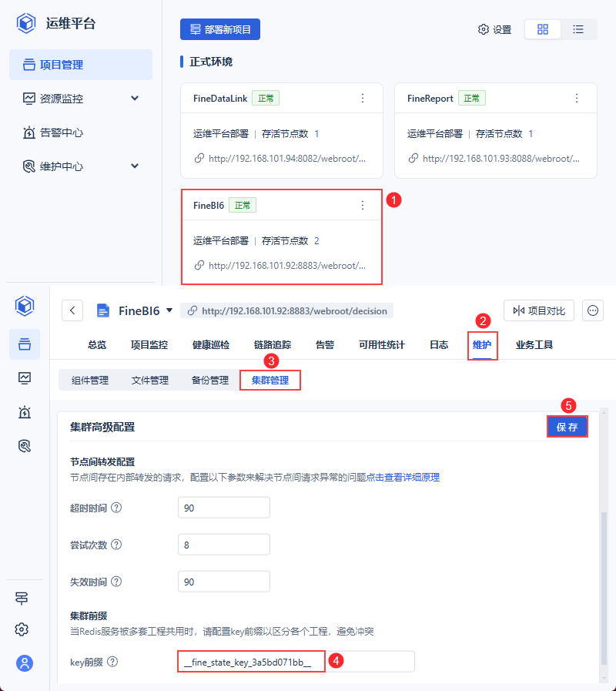Click the back arrow button
This screenshot has height=691, width=616.
(x=72, y=310)
